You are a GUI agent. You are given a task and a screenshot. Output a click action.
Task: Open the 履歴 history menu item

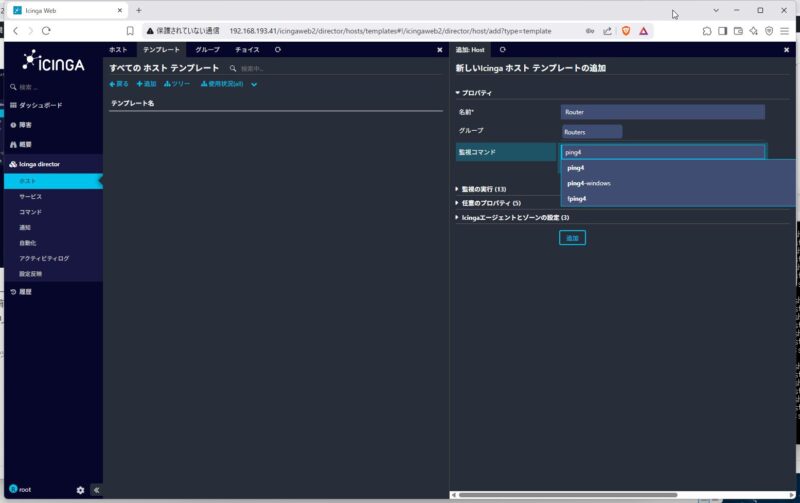(x=21, y=292)
